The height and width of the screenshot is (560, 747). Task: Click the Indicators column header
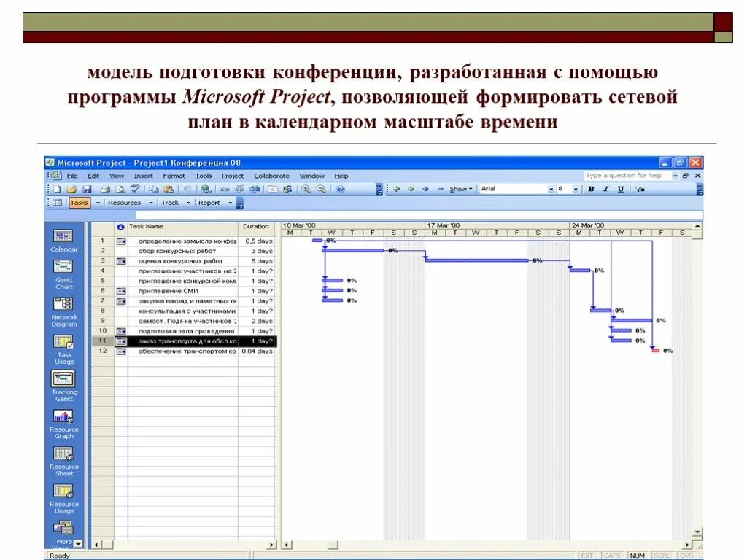click(120, 228)
